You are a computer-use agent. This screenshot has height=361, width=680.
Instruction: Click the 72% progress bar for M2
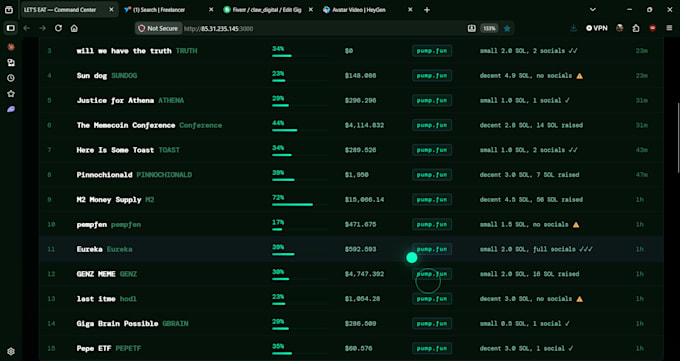pos(300,204)
